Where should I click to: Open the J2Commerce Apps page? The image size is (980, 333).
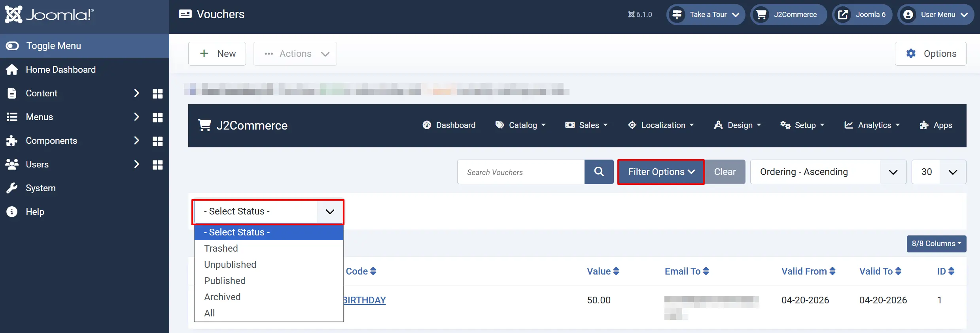pyautogui.click(x=936, y=125)
